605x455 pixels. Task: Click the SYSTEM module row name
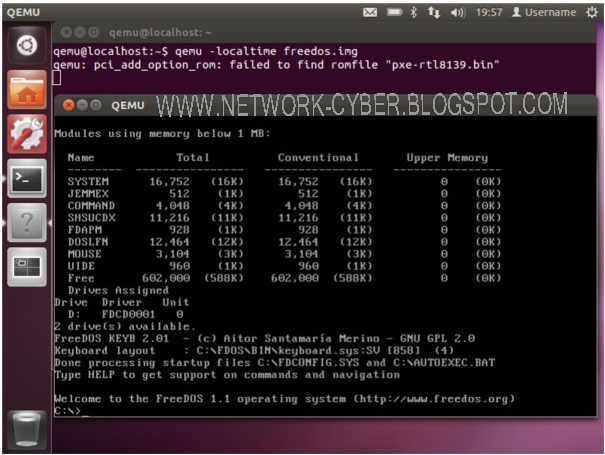tap(88, 181)
